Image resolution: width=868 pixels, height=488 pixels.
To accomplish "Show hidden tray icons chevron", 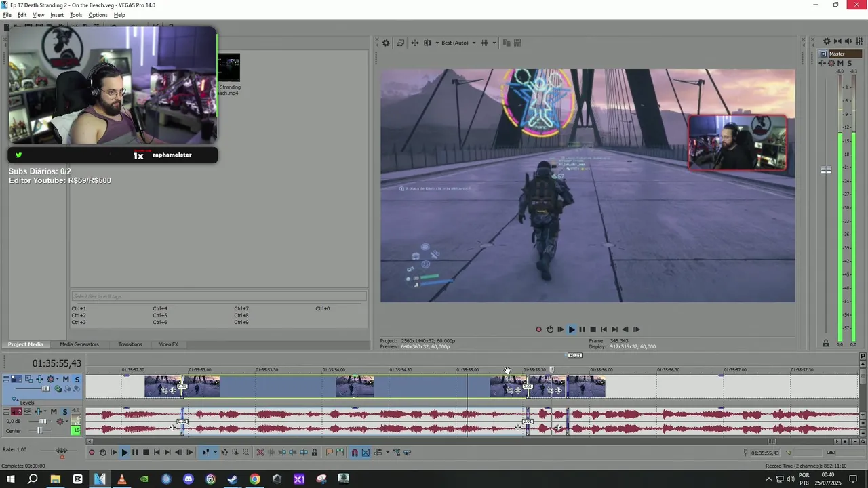I will 769,479.
